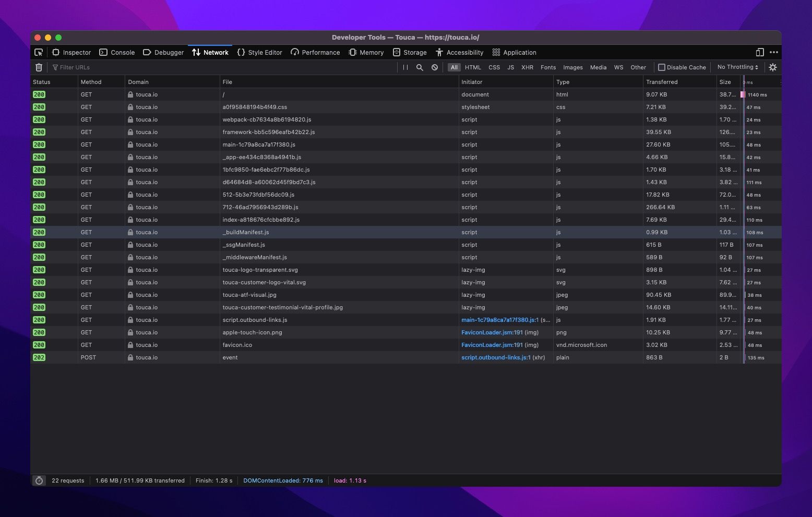
Task: Sort by the Size column header
Action: 728,82
